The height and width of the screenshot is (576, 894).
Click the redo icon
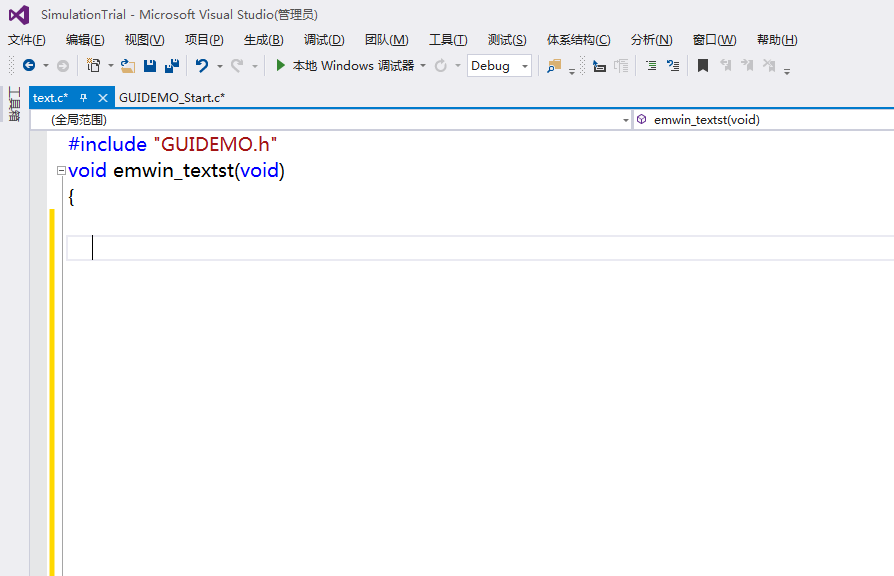tap(237, 66)
